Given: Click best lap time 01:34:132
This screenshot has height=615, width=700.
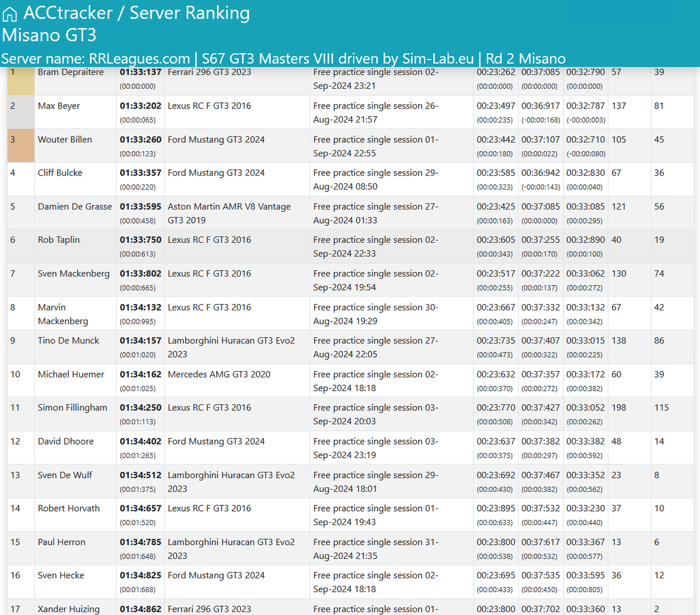Looking at the screenshot, I should 141,307.
